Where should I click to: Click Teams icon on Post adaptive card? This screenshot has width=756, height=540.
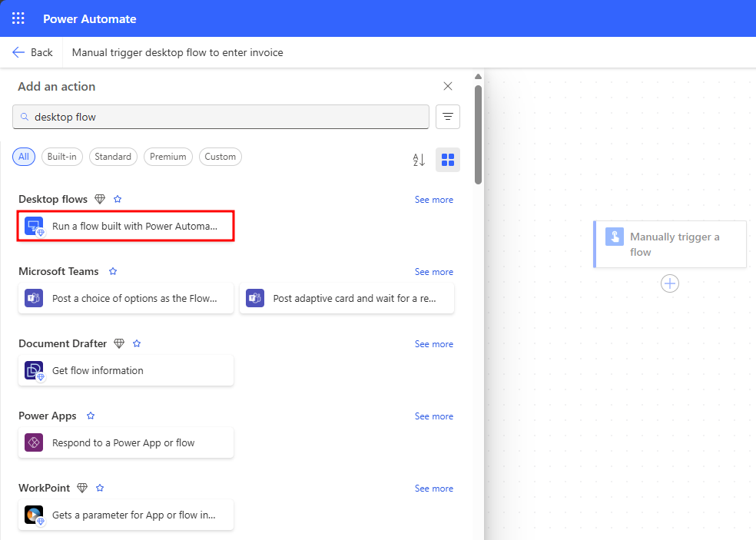click(254, 298)
